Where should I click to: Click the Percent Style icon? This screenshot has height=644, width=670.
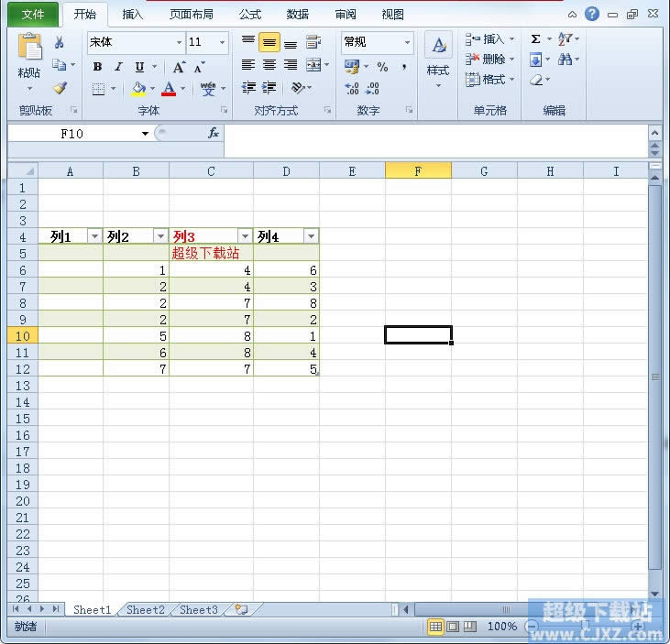coord(382,67)
